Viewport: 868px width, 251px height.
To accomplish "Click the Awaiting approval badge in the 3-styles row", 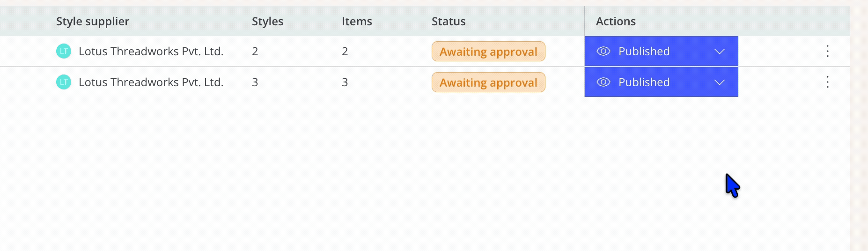I will point(488,82).
